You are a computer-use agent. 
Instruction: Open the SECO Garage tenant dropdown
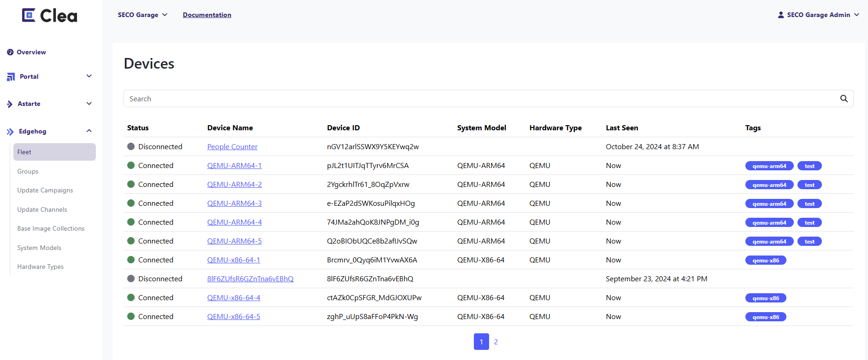(142, 15)
